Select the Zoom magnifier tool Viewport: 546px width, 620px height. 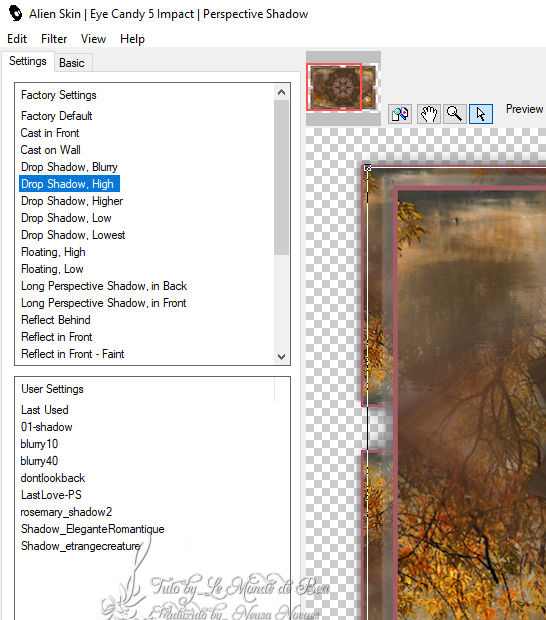pos(454,114)
